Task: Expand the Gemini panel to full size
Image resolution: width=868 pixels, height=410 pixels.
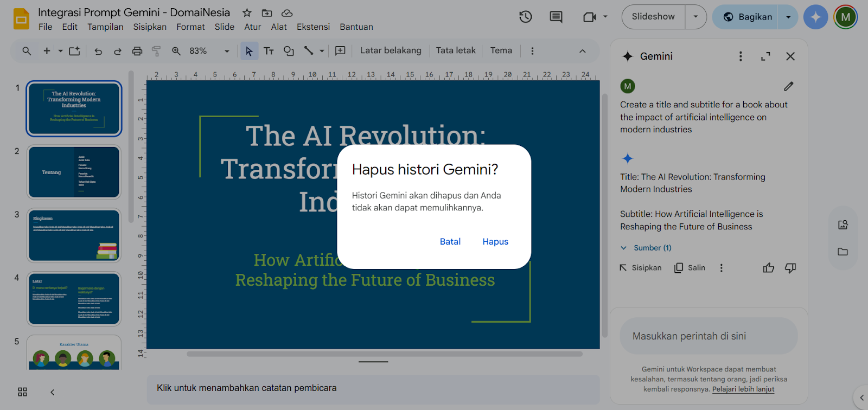Action: [765, 56]
